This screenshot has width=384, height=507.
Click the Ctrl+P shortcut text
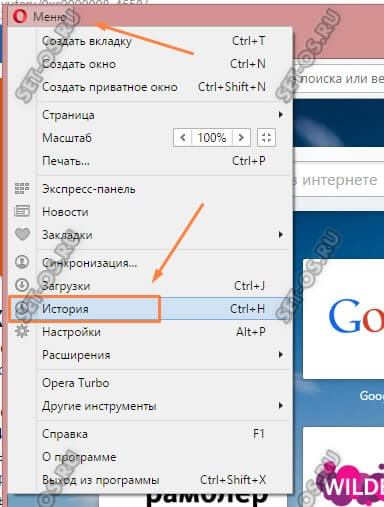[x=249, y=161]
